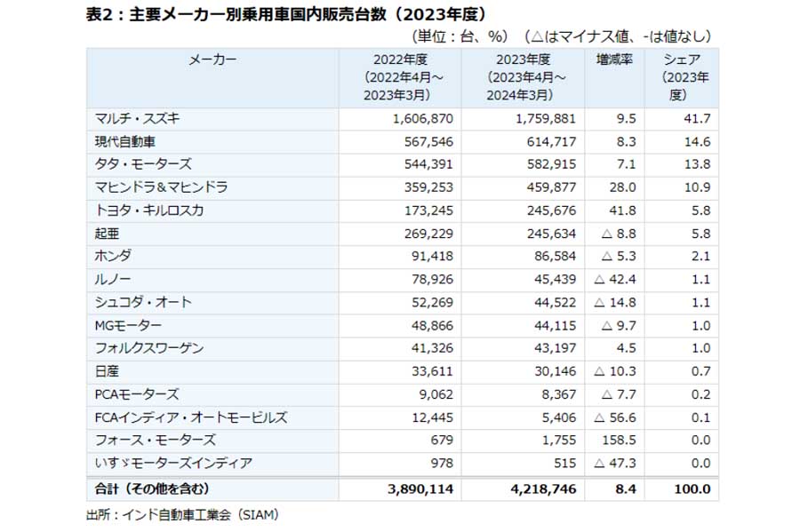Click the マヒンドラ&マヒンドラ row label
The width and height of the screenshot is (800, 532).
[x=161, y=187]
